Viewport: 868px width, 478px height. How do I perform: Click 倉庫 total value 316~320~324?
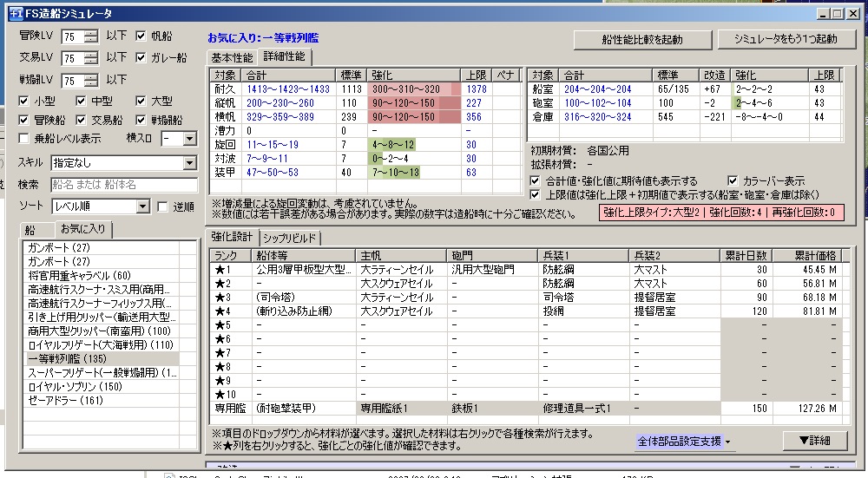[598, 117]
